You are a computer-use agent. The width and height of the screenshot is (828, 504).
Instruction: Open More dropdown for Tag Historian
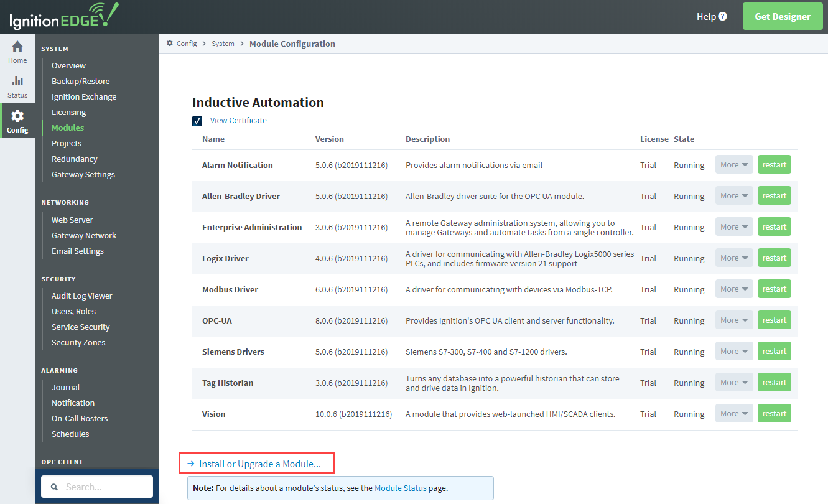point(734,383)
